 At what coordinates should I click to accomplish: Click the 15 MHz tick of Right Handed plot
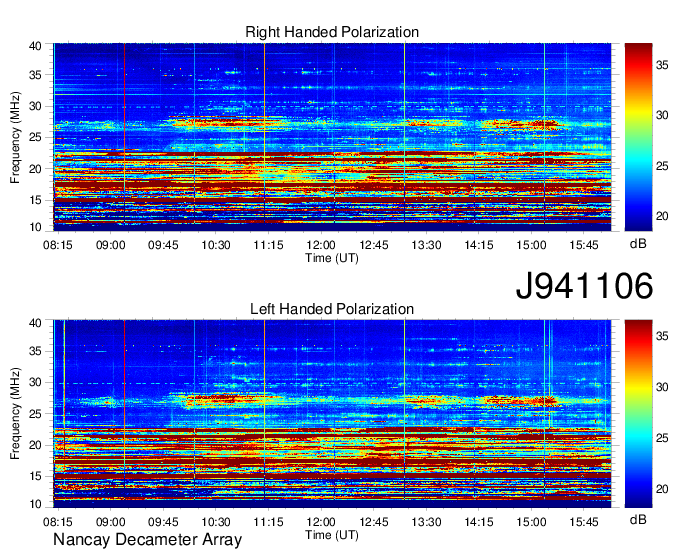[x=36, y=200]
